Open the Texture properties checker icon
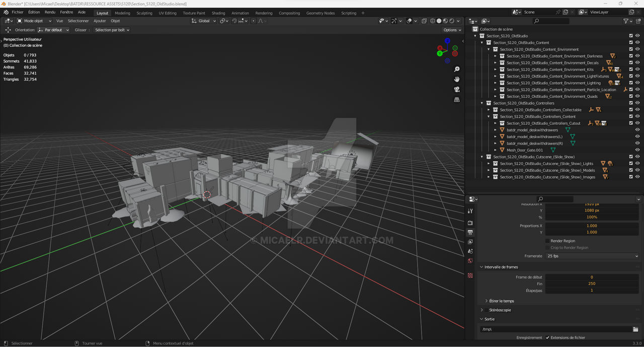644x347 pixels. [470, 275]
